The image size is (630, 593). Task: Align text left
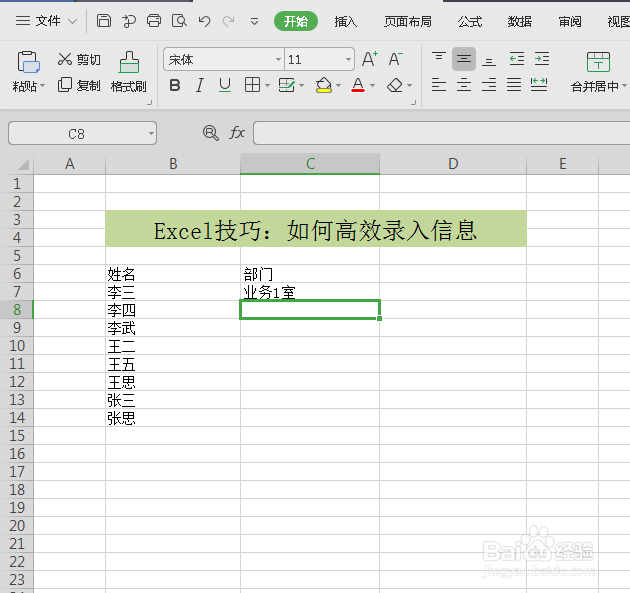[x=439, y=85]
